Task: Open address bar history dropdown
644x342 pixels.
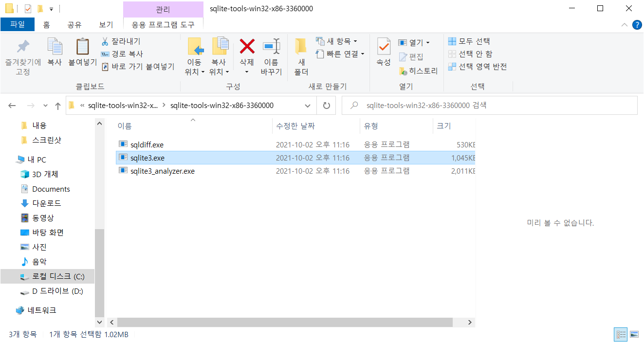Action: 308,106
